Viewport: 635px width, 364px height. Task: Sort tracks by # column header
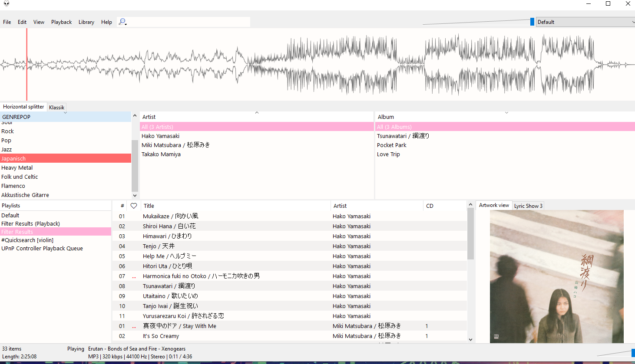pyautogui.click(x=120, y=206)
